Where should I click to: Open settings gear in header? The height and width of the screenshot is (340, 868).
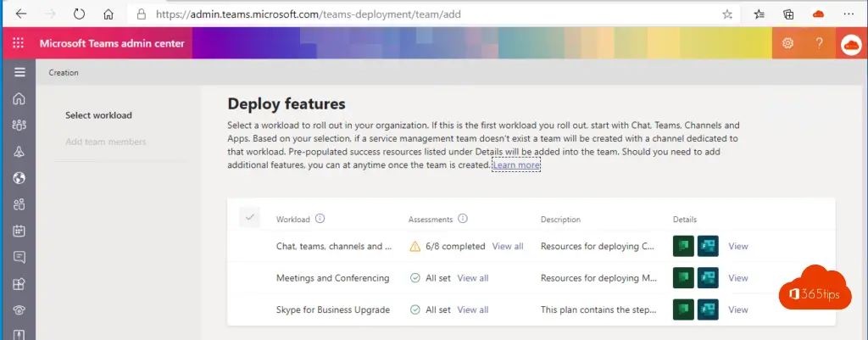pyautogui.click(x=787, y=44)
